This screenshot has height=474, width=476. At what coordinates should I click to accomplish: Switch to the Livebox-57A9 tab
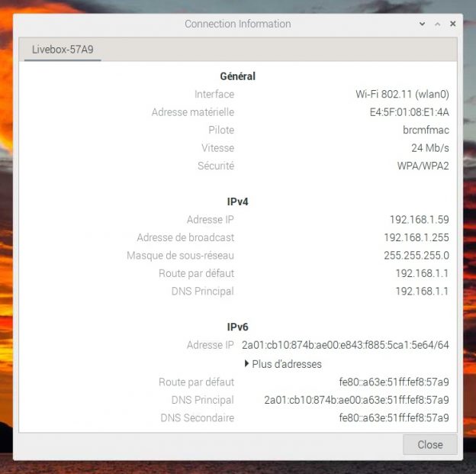point(62,50)
